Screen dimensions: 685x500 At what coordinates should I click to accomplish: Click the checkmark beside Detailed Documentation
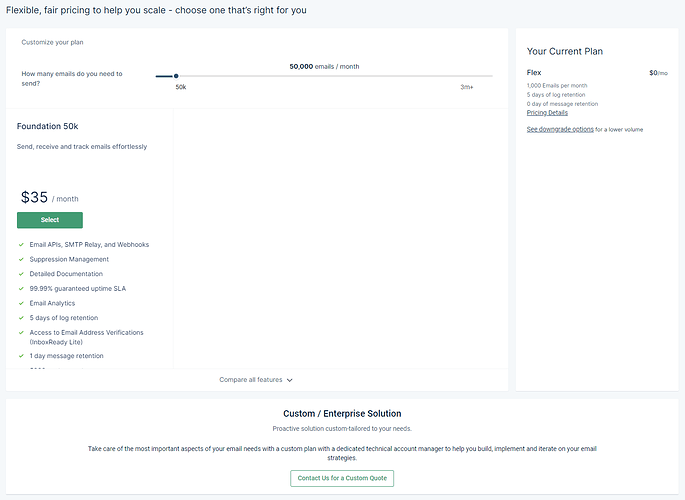pyautogui.click(x=21, y=274)
